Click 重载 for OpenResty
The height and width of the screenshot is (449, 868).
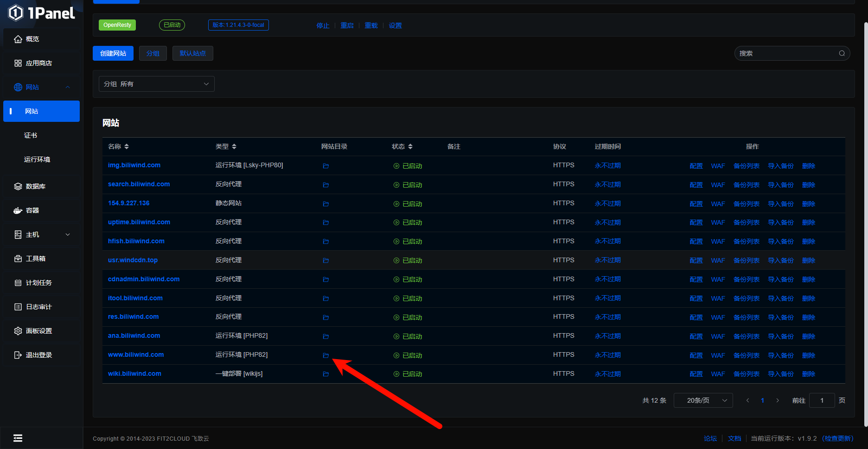[x=371, y=25]
